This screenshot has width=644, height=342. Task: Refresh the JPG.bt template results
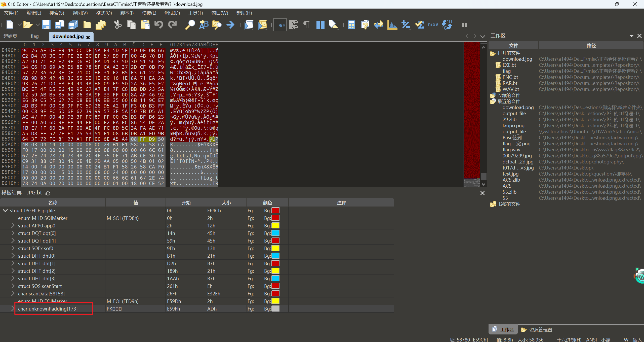click(48, 193)
